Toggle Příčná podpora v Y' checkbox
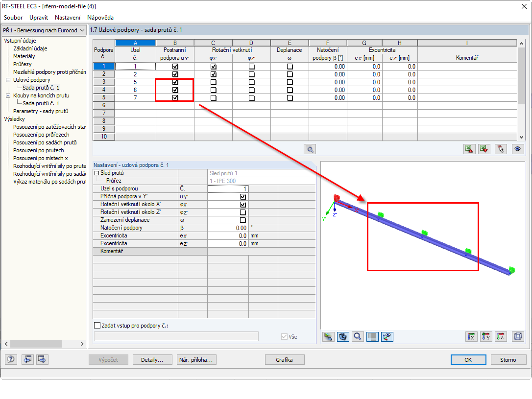This screenshot has height=399, width=532. (x=243, y=197)
